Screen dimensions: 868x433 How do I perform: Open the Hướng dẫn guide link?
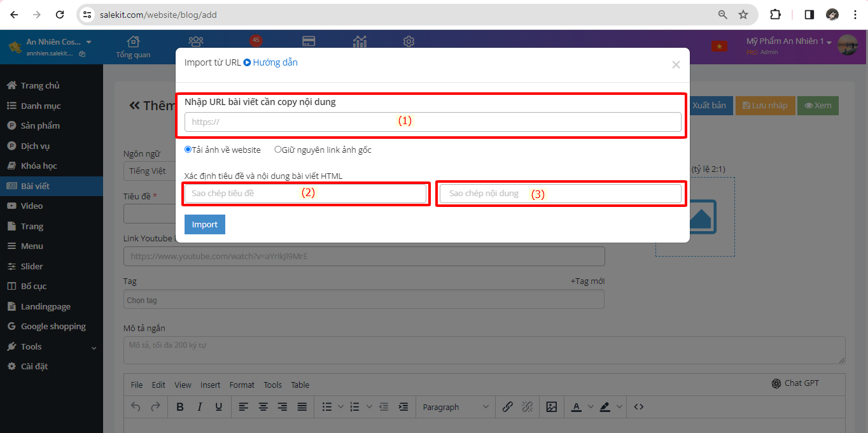point(274,62)
